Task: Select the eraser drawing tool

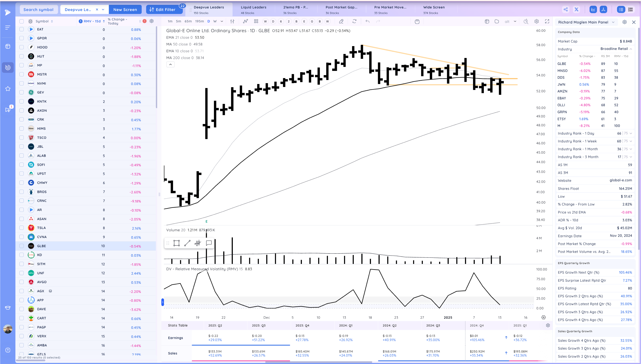Action: (x=341, y=21)
